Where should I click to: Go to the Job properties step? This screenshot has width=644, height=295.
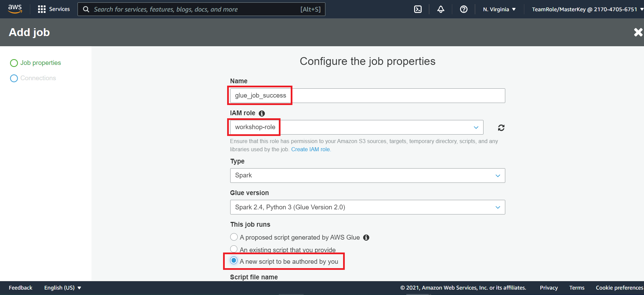tap(40, 63)
